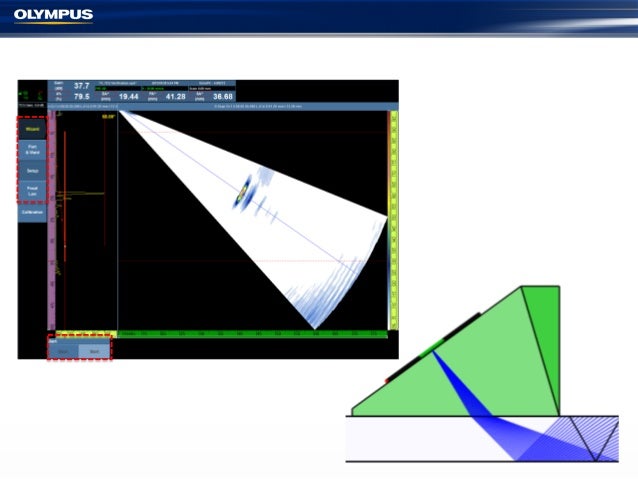Select the Gain value 37.7

click(81, 86)
